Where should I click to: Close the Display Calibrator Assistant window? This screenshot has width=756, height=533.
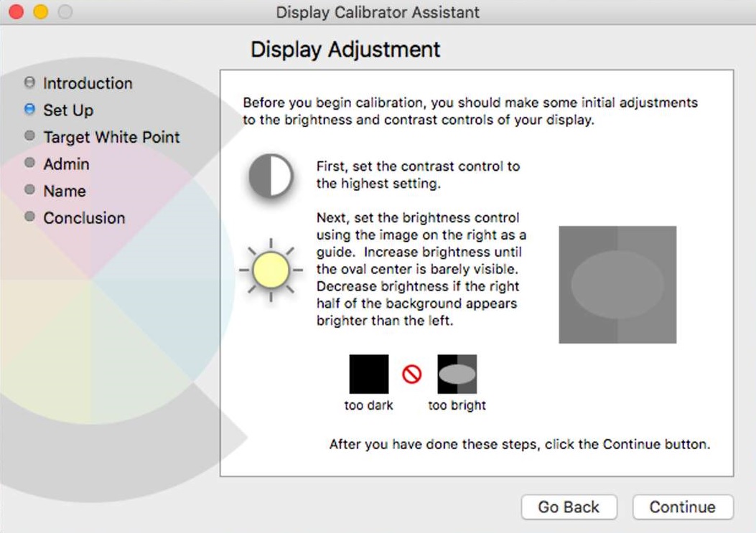point(17,11)
